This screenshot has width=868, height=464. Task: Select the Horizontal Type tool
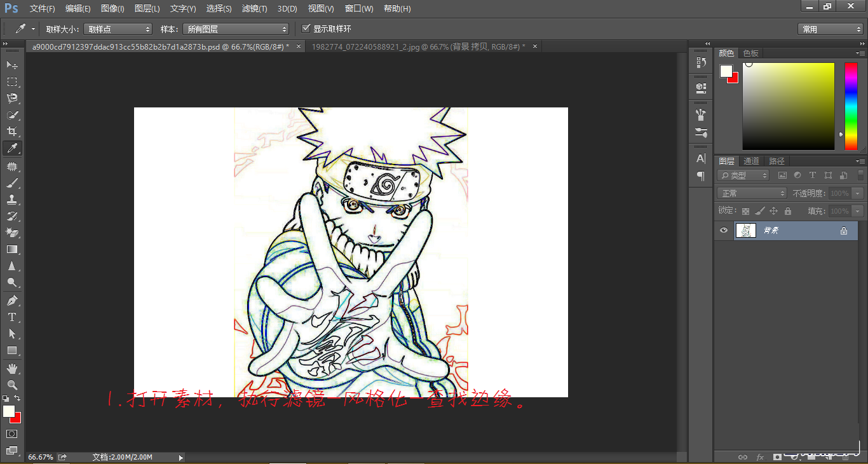pos(12,317)
